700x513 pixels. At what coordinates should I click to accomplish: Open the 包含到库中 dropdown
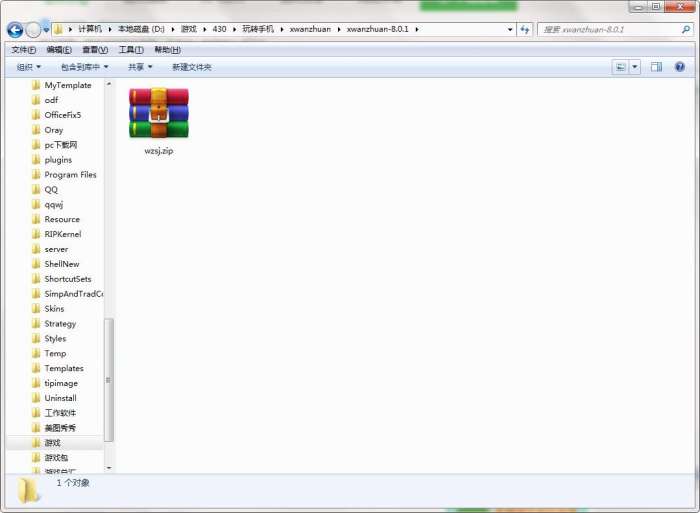(85, 67)
